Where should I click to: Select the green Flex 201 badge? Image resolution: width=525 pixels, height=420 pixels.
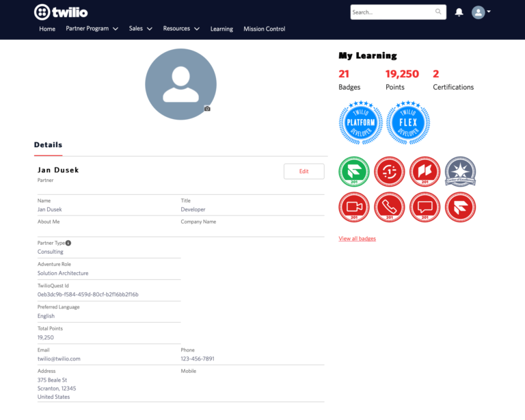(354, 172)
